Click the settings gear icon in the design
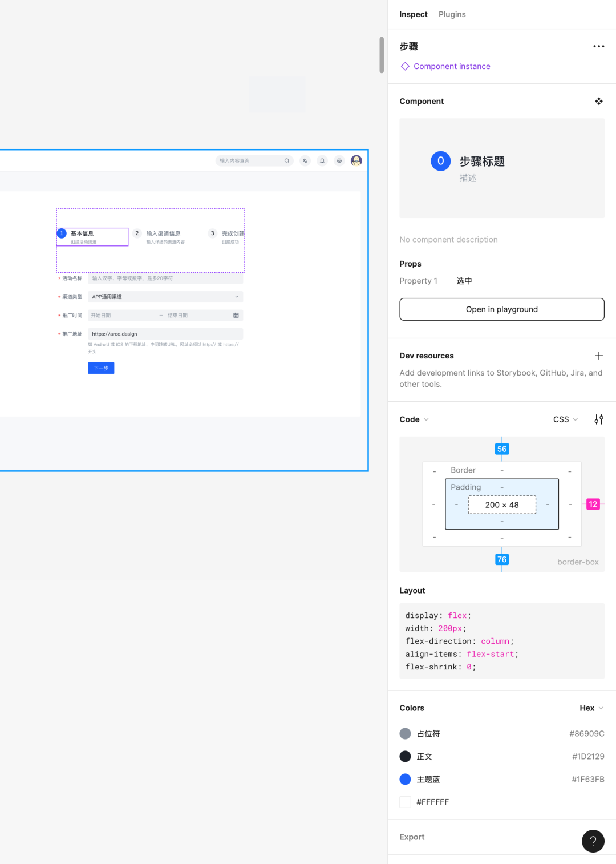 click(x=339, y=161)
